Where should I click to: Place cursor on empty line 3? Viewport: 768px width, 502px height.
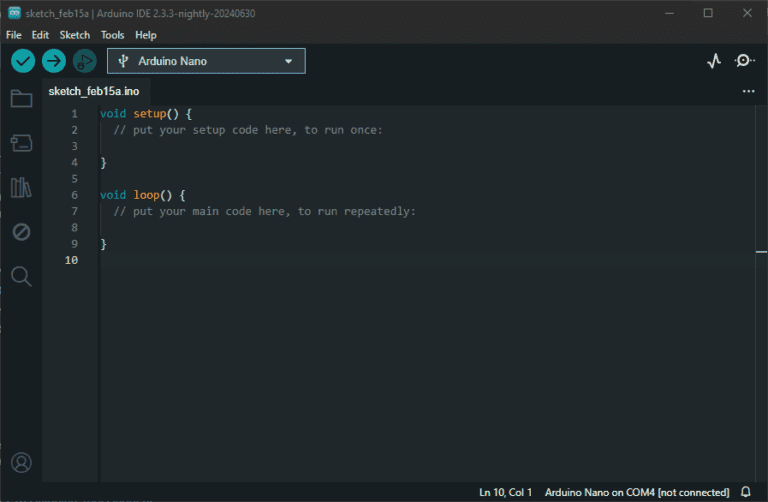[x=426, y=146]
